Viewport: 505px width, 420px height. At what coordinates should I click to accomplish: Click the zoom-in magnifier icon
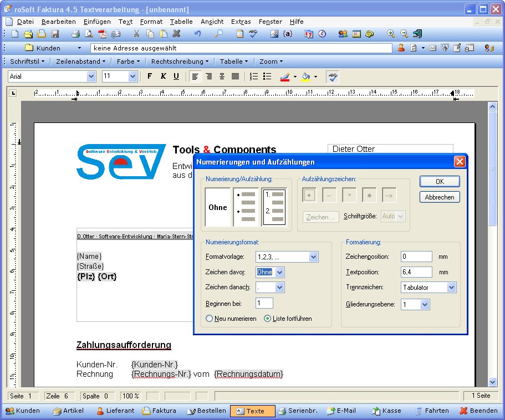[391, 34]
